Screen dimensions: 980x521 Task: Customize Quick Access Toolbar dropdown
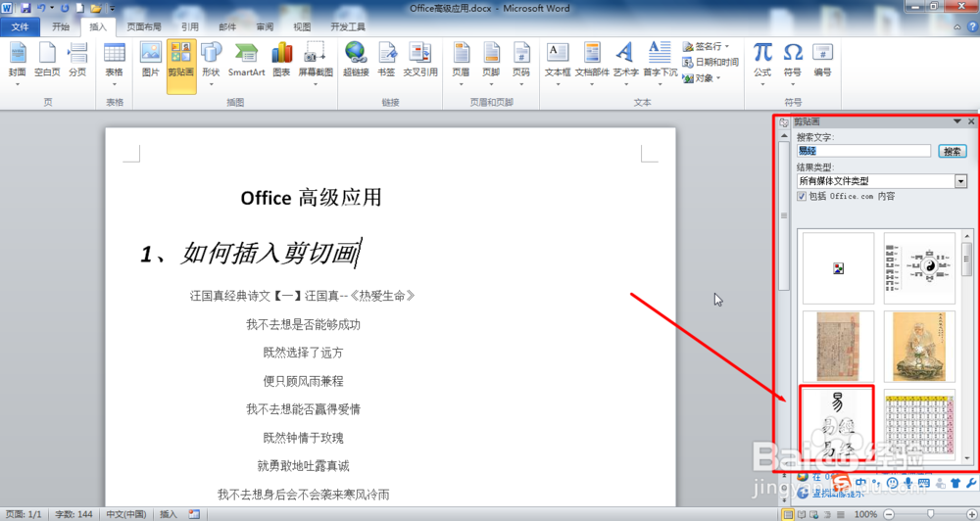[x=113, y=8]
